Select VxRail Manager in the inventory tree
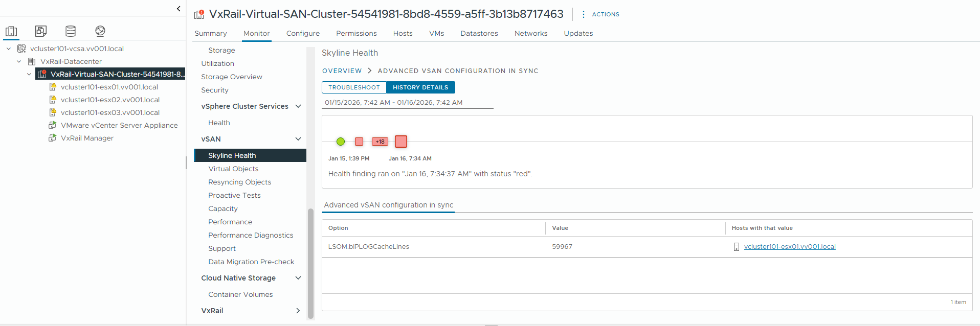Screen dimensions: 980x326 87,138
